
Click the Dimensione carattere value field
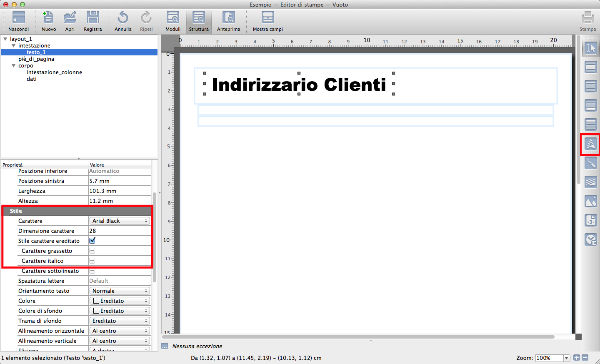pos(120,231)
